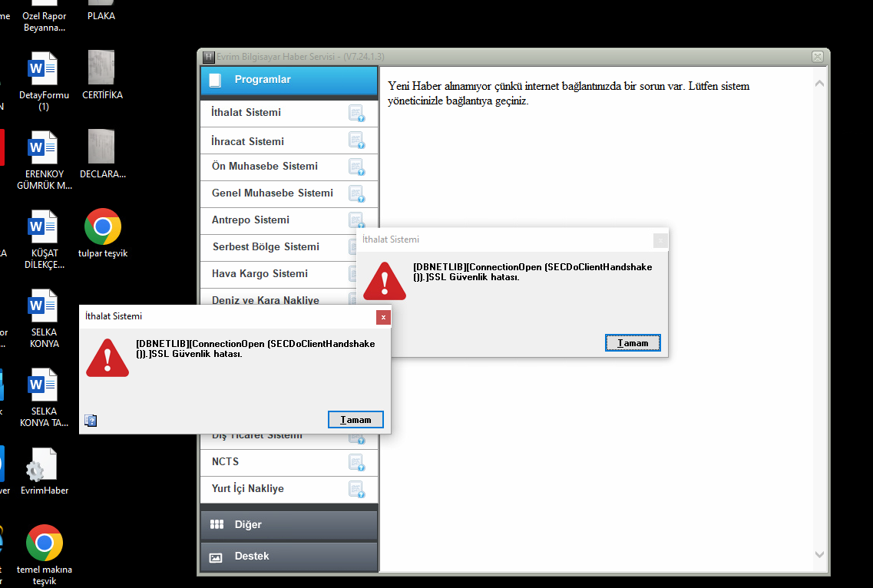
Task: Select Serbest Bölge Sistemi entry
Action: (266, 246)
